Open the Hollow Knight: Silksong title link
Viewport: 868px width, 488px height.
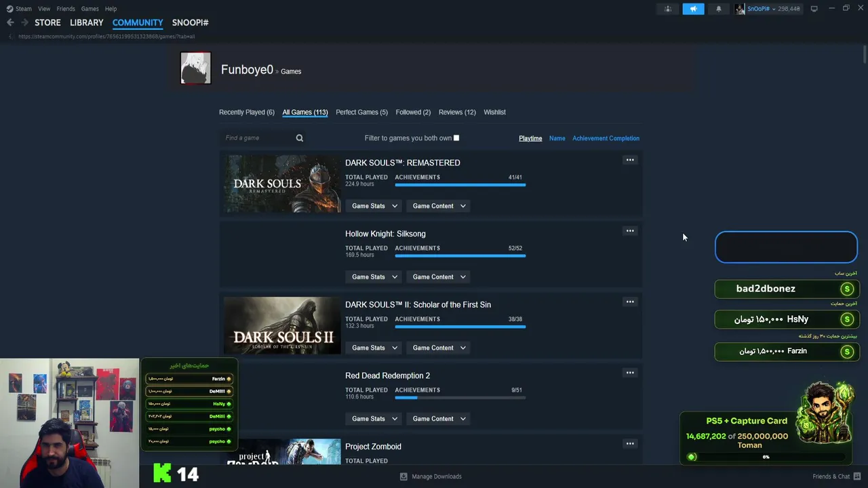pos(385,234)
